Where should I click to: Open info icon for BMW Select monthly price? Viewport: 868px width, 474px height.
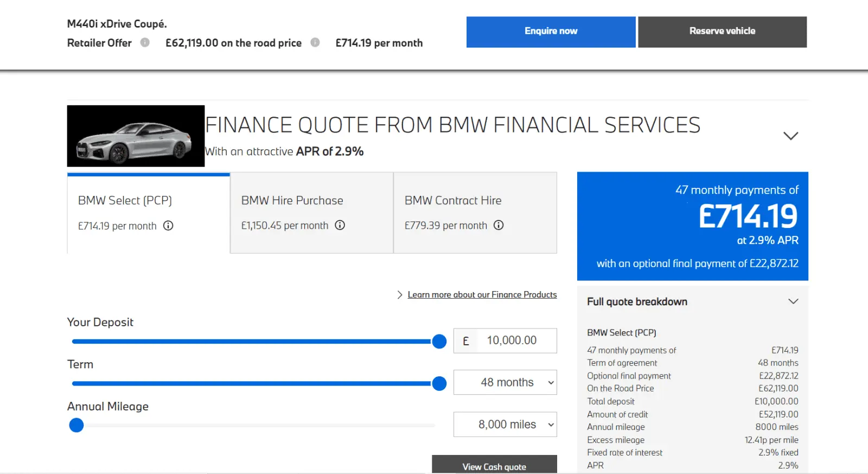coord(168,226)
